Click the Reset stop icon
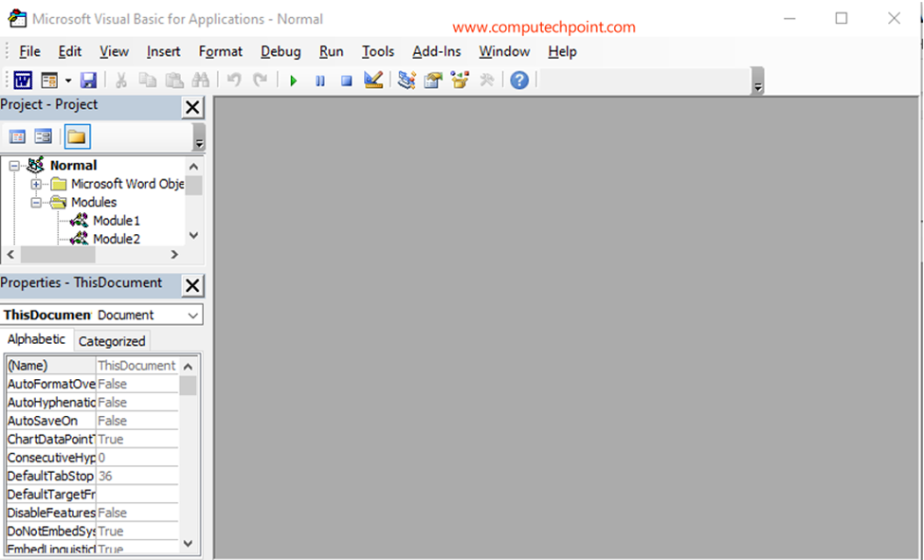This screenshot has height=560, width=924. (347, 81)
